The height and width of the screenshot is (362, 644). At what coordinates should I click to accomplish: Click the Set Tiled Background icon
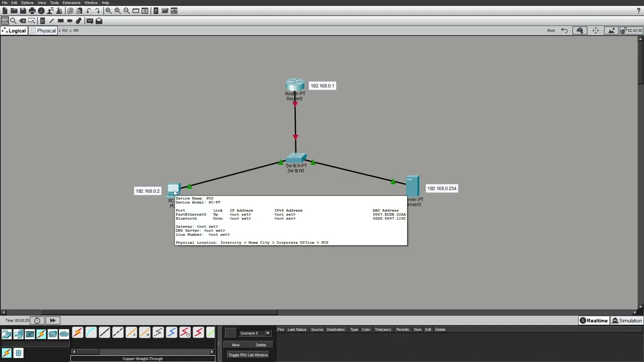pyautogui.click(x=611, y=31)
